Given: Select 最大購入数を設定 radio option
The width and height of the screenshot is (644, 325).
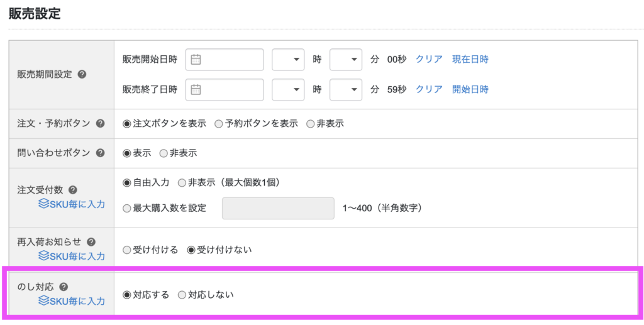Looking at the screenshot, I should (127, 209).
